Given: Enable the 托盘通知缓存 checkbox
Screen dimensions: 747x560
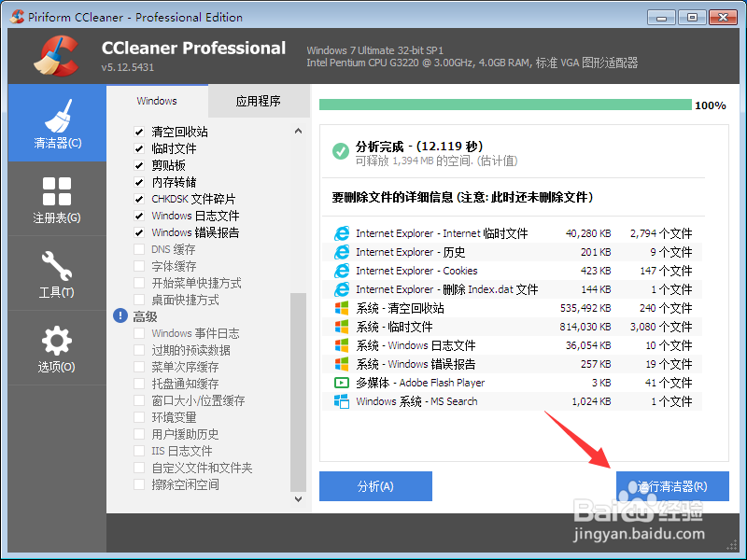Looking at the screenshot, I should click(x=139, y=384).
